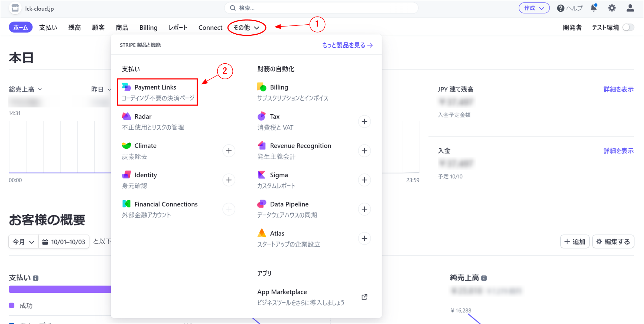The height and width of the screenshot is (324, 644).
Task: Click the Sigma product icon
Action: pyautogui.click(x=262, y=175)
